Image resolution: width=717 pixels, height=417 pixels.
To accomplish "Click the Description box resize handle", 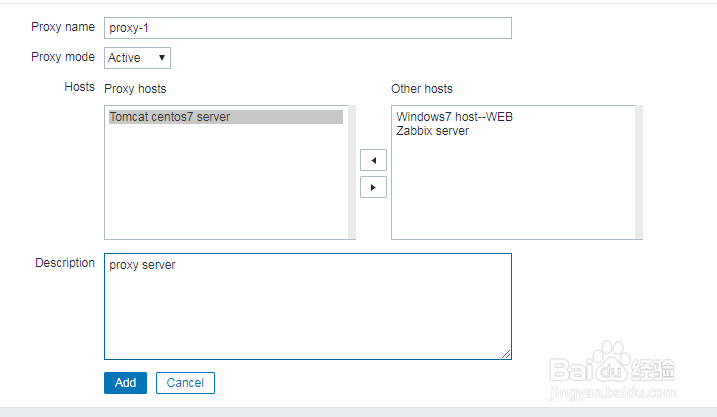I will point(506,354).
